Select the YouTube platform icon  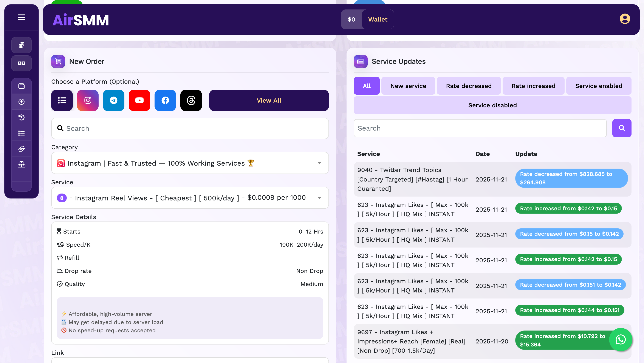[x=139, y=100]
